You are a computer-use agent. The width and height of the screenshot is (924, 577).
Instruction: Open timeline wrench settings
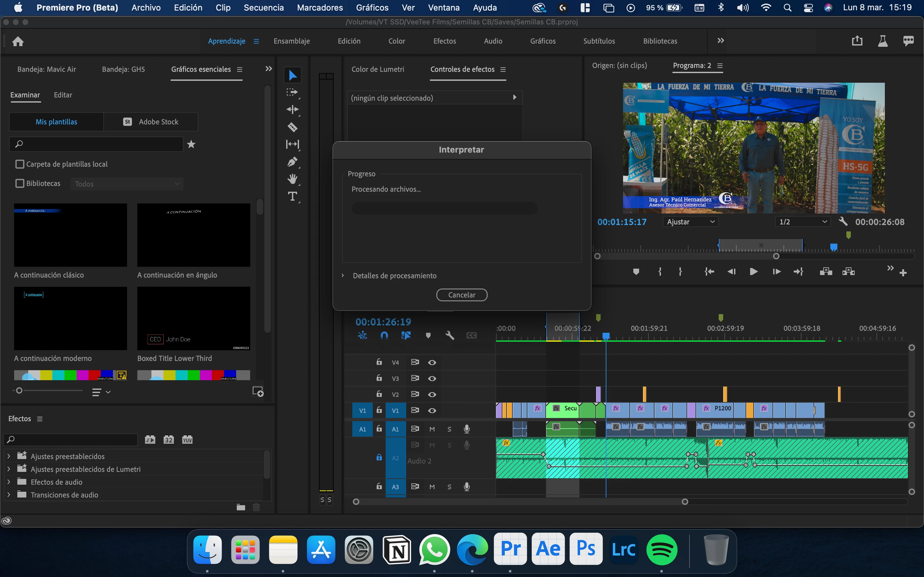(x=449, y=335)
